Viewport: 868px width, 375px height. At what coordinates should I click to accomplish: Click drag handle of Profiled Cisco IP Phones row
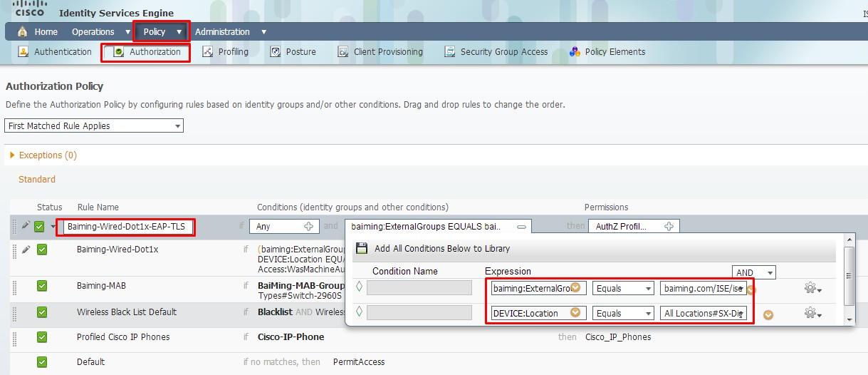[14, 338]
